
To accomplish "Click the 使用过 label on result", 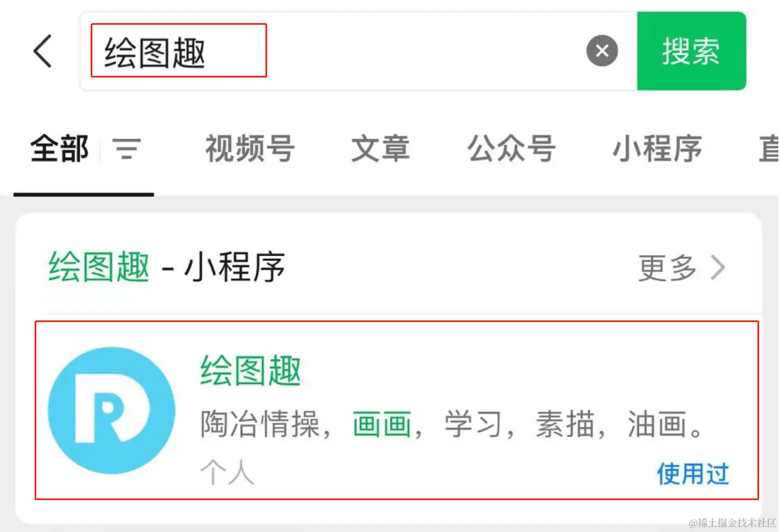I will click(693, 473).
